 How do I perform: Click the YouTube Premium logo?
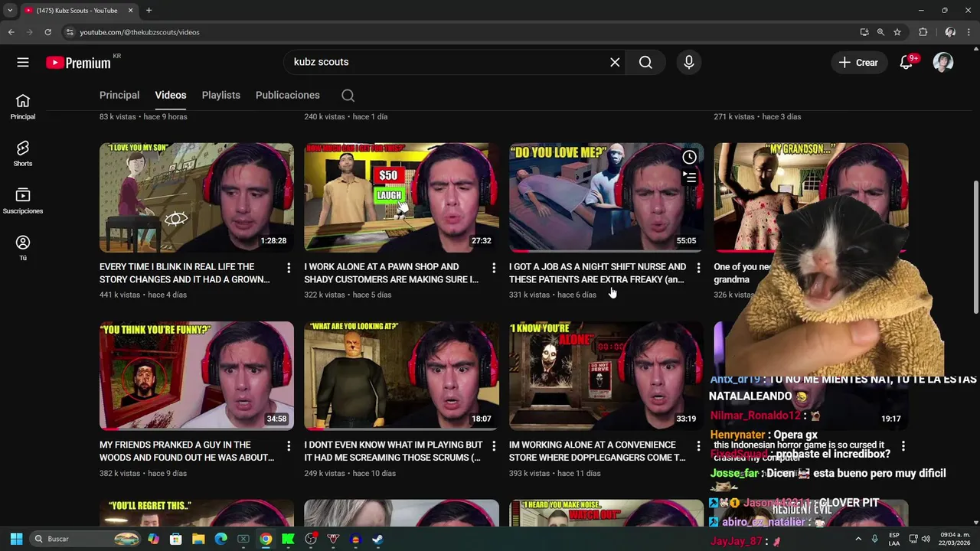[79, 63]
